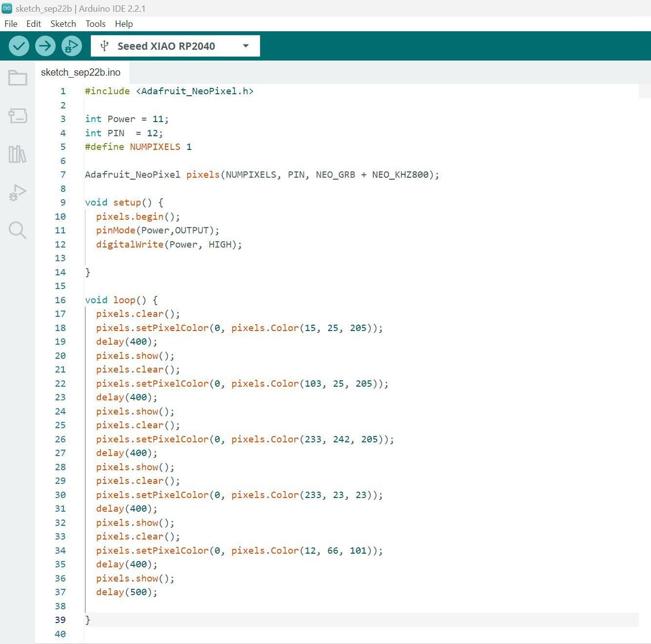
Task: Click the Verify checkmark button
Action: click(19, 46)
